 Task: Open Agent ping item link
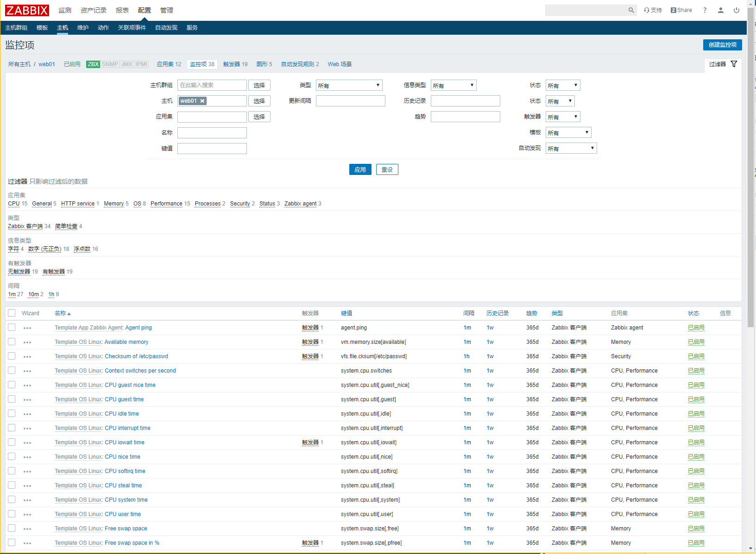[x=139, y=328]
